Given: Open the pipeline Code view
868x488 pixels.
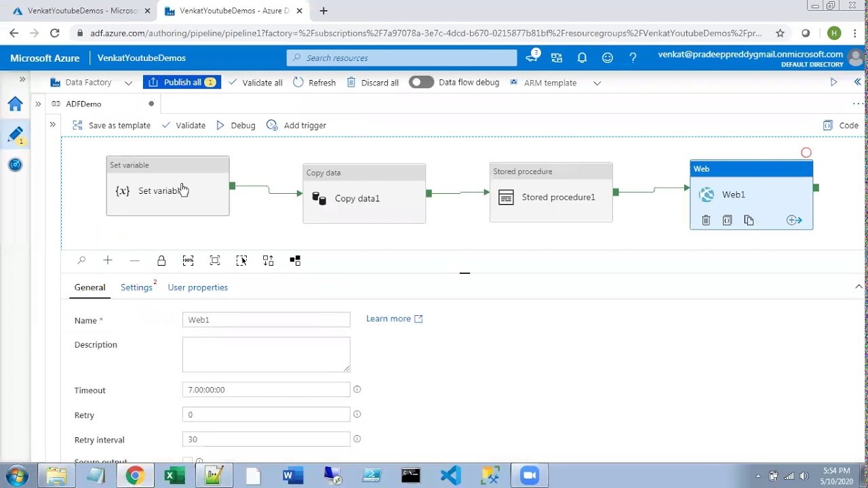Looking at the screenshot, I should coord(841,125).
